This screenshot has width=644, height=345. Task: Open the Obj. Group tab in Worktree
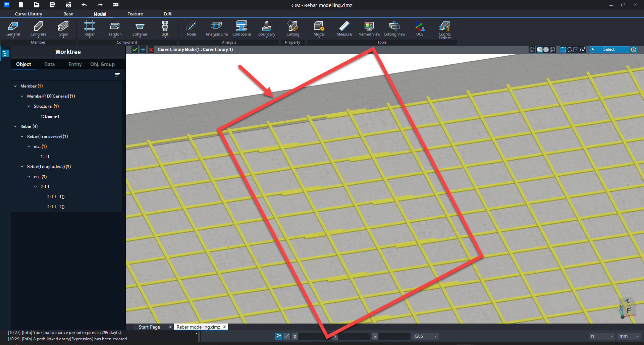(102, 64)
